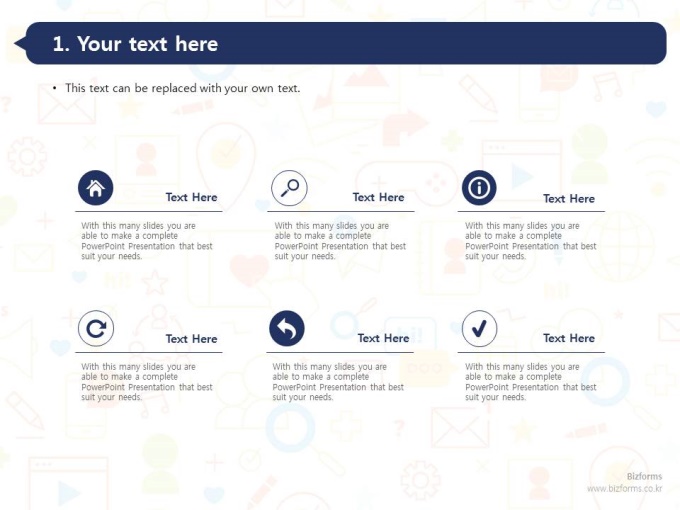
Task: Click the arrow tip of title banner
Action: pyautogui.click(x=20, y=43)
